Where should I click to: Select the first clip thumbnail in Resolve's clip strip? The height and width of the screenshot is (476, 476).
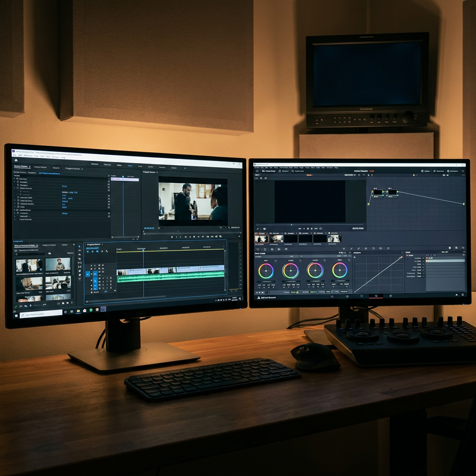[x=262, y=239]
